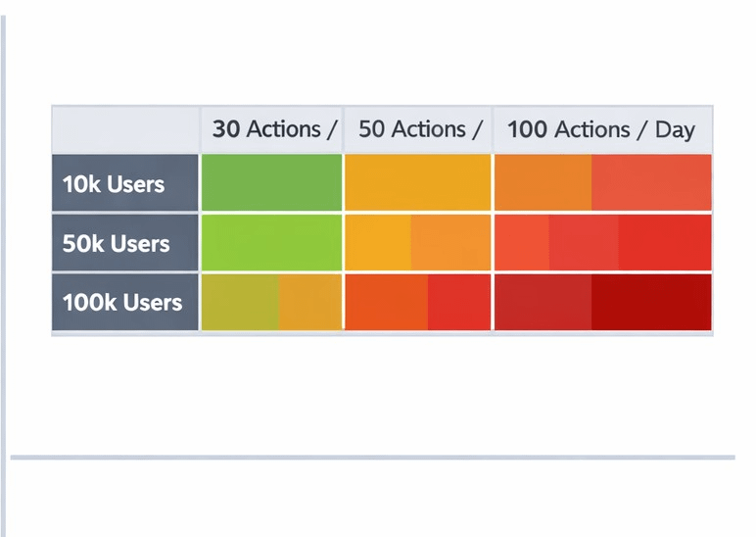Click right orange segment of 50k Users, 50 Actions
Image resolution: width=756 pixels, height=537 pixels.
tap(449, 243)
